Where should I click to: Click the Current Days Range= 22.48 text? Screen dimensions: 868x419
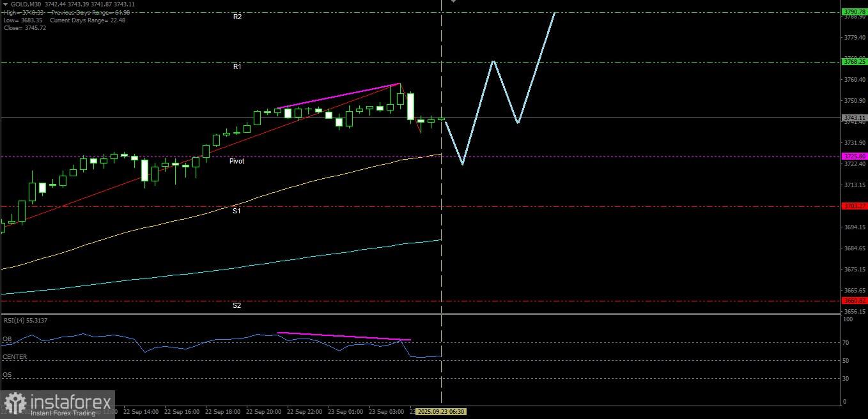88,20
